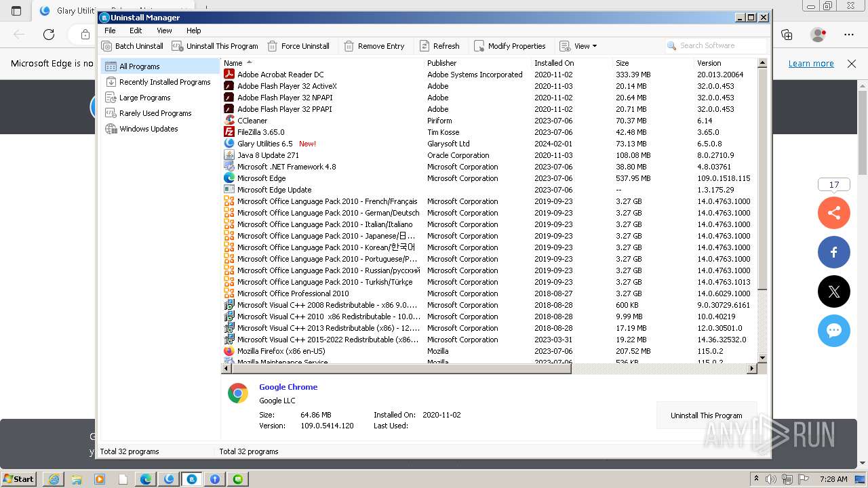Viewport: 868px width, 488px height.
Task: Select Office Language Pack Turkish/Türkçe row
Action: pos(489,282)
